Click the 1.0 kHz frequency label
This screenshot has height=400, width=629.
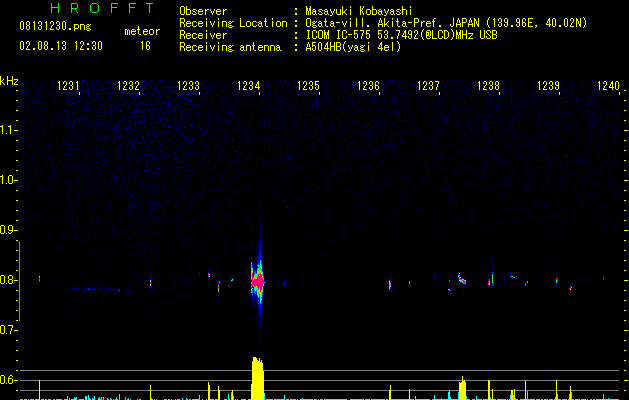9,180
